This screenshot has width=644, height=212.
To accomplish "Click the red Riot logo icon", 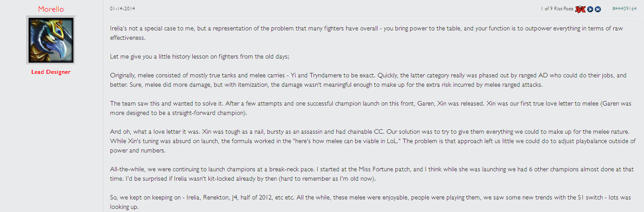I will (x=580, y=9).
